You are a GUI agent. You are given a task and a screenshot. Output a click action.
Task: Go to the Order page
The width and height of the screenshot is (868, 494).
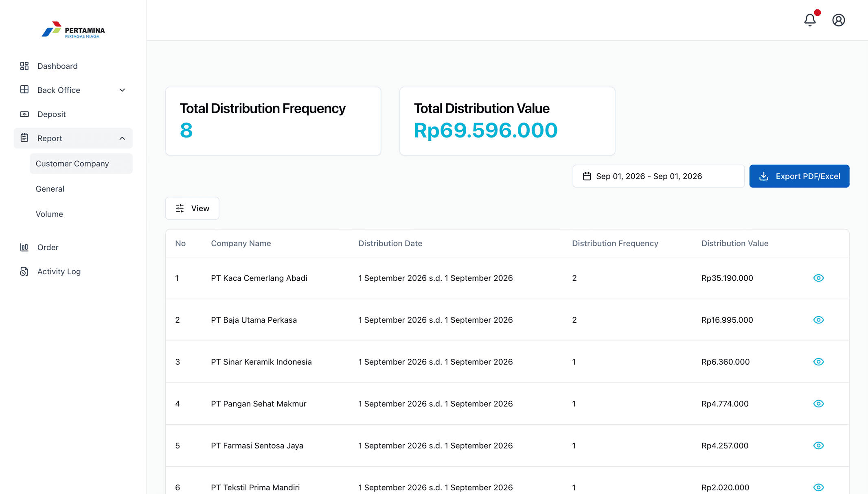(x=73, y=247)
